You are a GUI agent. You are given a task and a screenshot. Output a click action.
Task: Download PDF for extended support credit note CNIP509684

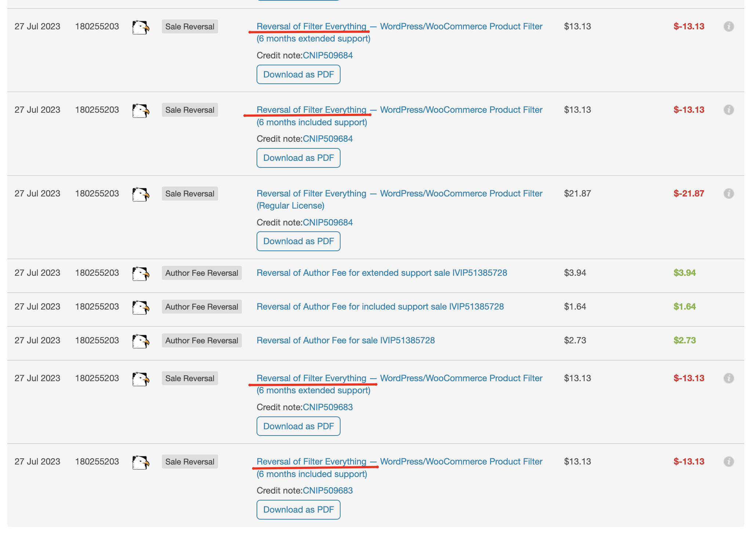point(298,75)
